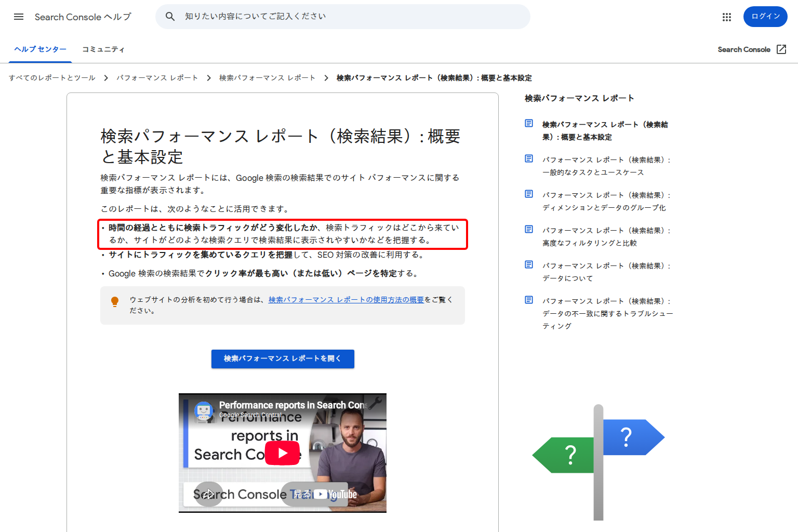Click the Google Search Central channel avatar
The image size is (798, 532).
[x=204, y=410]
